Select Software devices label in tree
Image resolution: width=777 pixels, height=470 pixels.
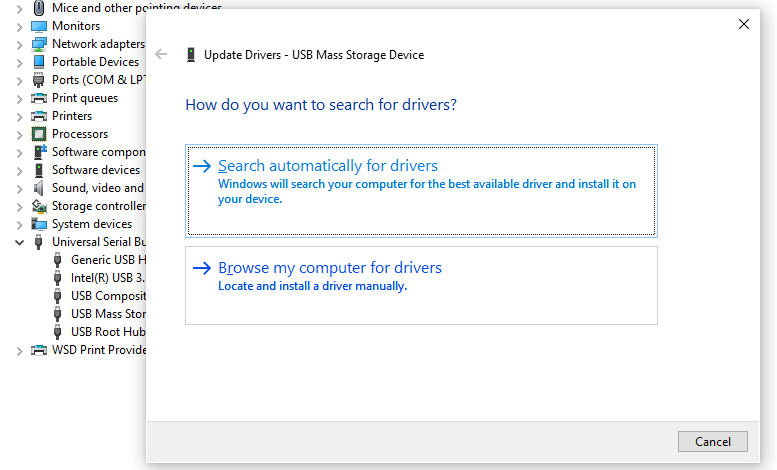[x=96, y=170]
